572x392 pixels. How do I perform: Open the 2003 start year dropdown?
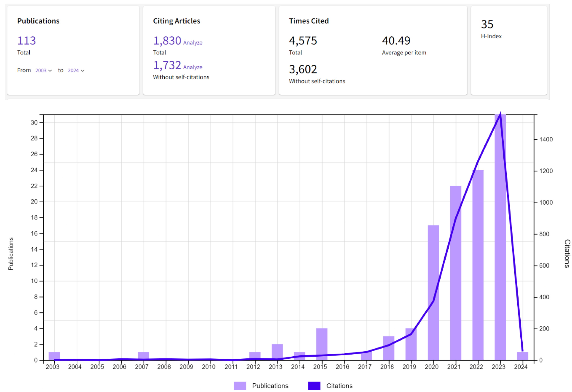tap(43, 71)
